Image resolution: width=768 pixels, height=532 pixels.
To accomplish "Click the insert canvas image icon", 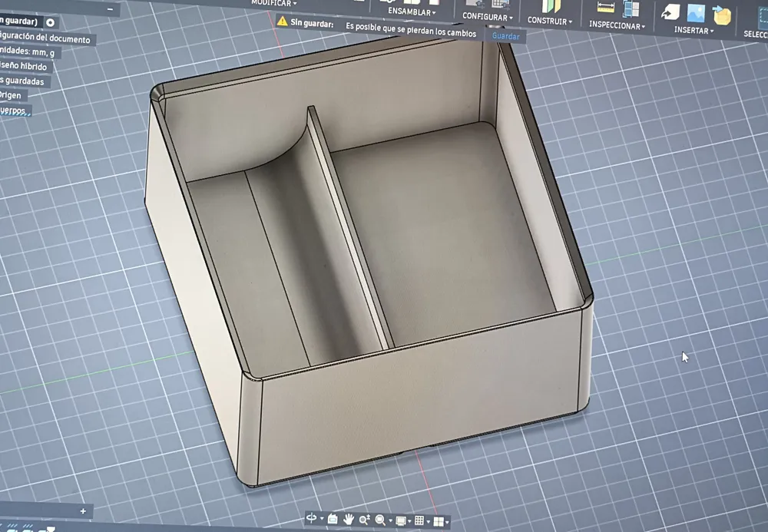I will (x=696, y=14).
